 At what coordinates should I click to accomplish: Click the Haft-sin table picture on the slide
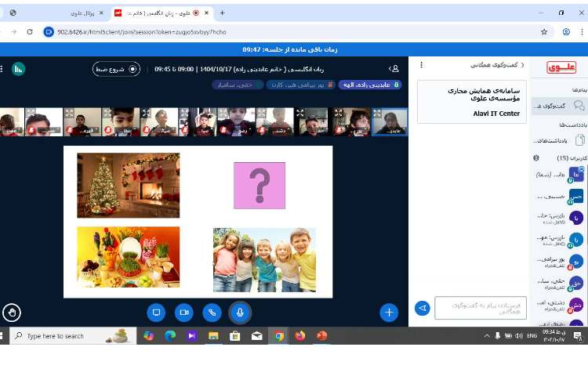pyautogui.click(x=129, y=257)
